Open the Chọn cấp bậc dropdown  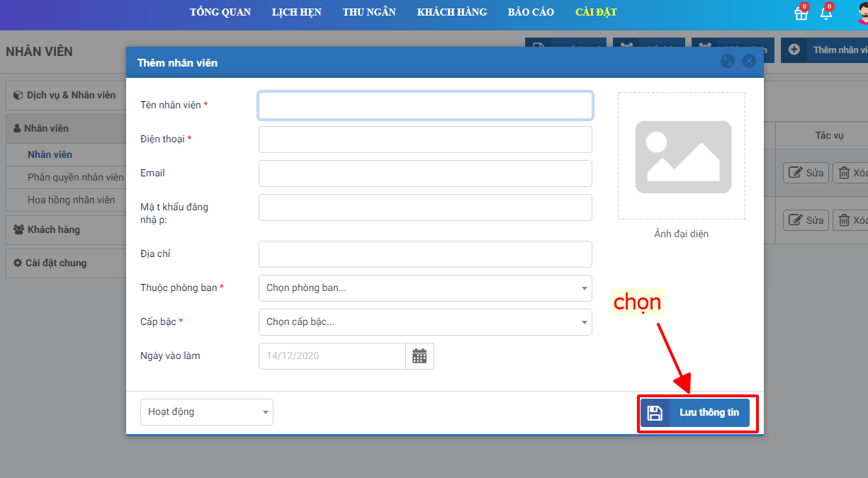pyautogui.click(x=425, y=322)
